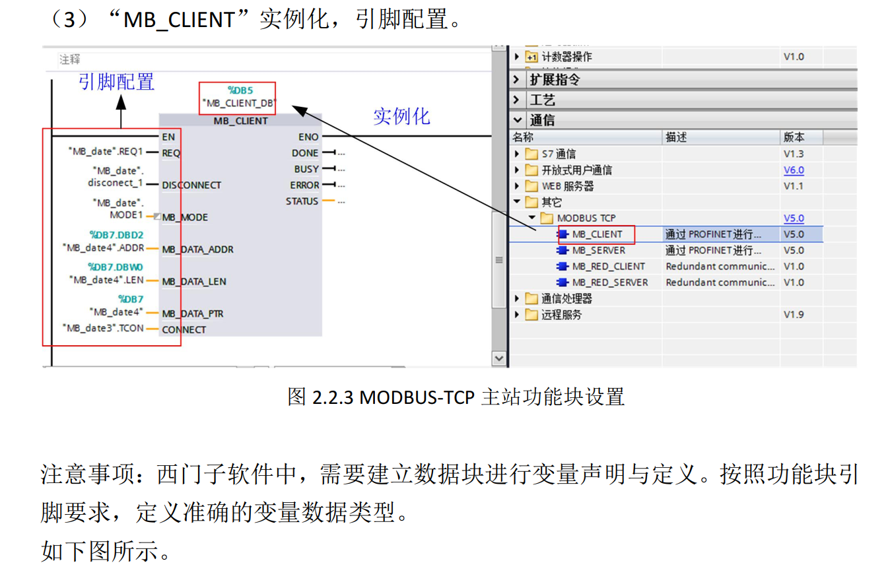Image resolution: width=890 pixels, height=588 pixels.
Task: Click the REQ input pin
Action: (171, 153)
